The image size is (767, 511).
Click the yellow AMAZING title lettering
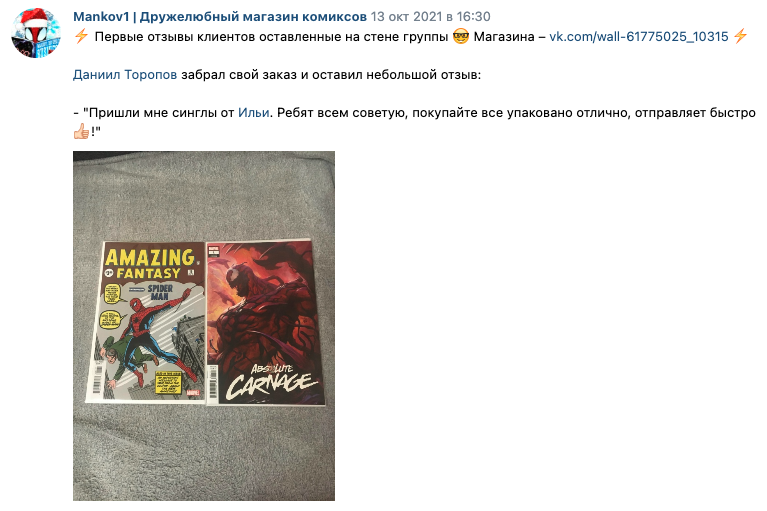coord(151,257)
